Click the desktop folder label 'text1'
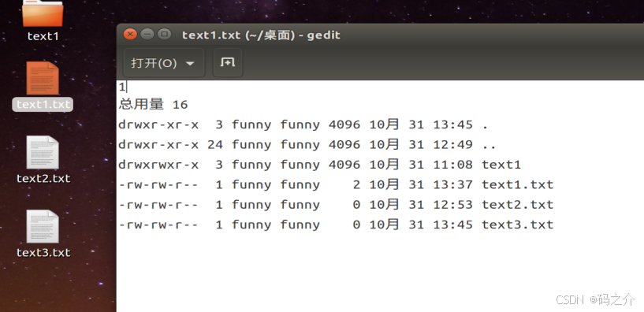Image resolution: width=644 pixels, height=312 pixels. tap(43, 36)
